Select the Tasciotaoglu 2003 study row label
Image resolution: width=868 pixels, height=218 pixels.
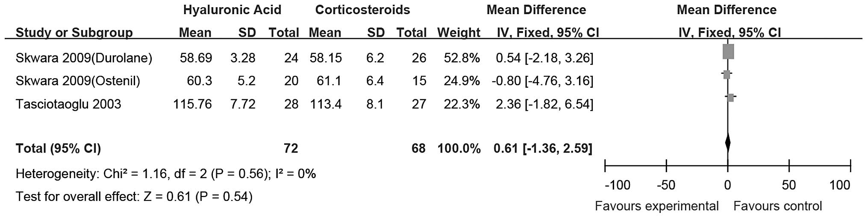pos(68,104)
